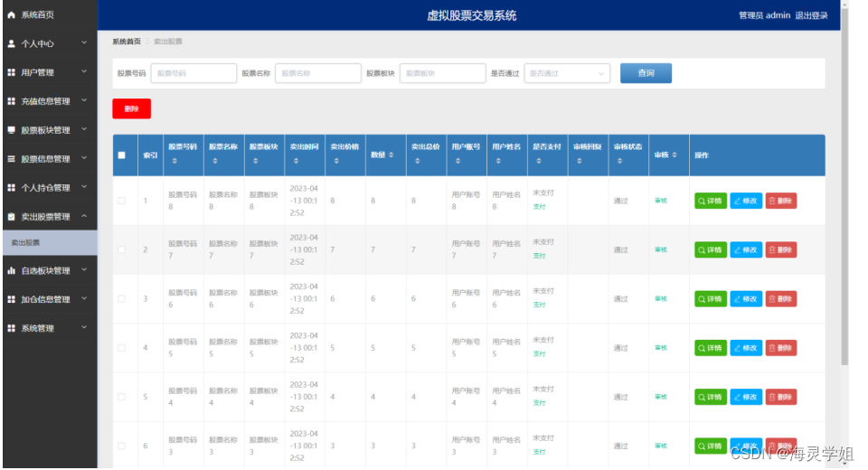The height and width of the screenshot is (470, 868).
Task: Click the 股票板块 search input field
Action: click(443, 73)
